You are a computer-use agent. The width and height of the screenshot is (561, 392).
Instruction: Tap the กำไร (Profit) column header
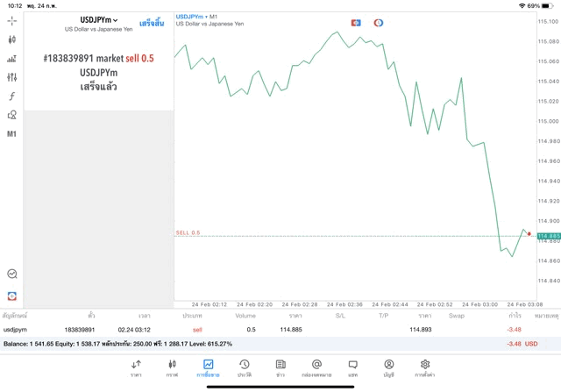[515, 316]
